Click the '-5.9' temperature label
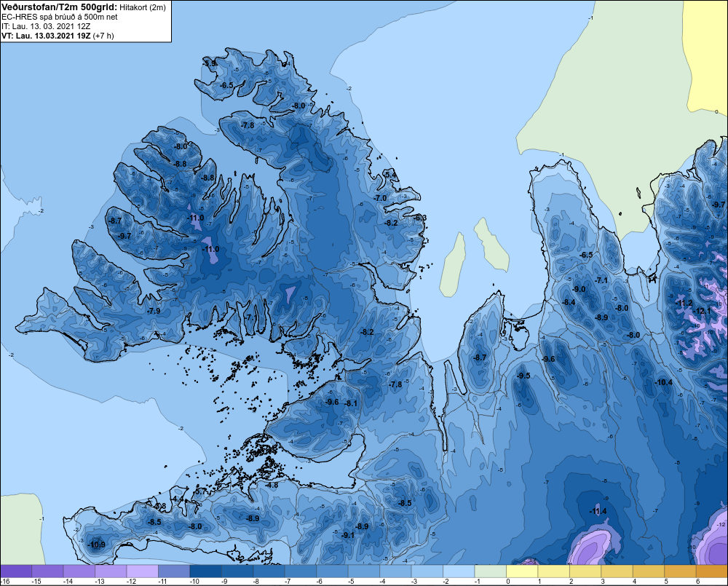728x586 pixels. point(210,63)
